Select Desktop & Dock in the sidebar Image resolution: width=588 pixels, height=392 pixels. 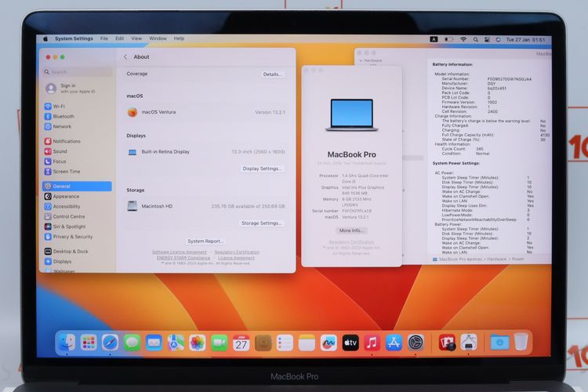click(78, 252)
